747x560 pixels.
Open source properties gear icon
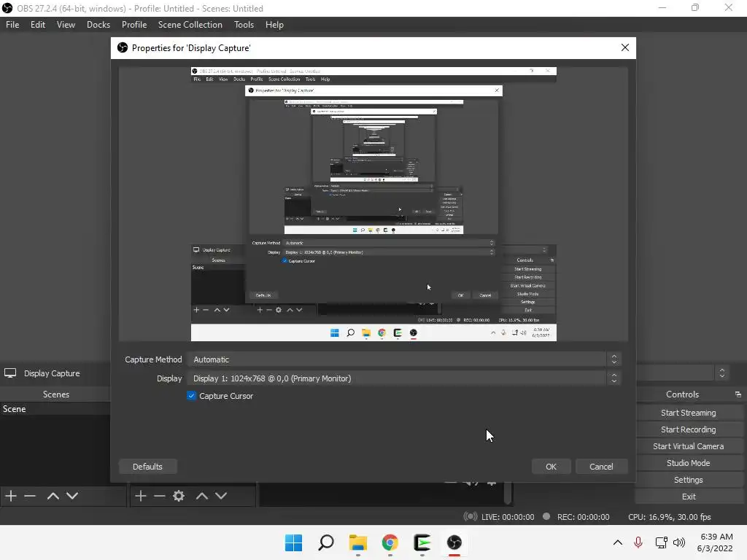point(179,496)
